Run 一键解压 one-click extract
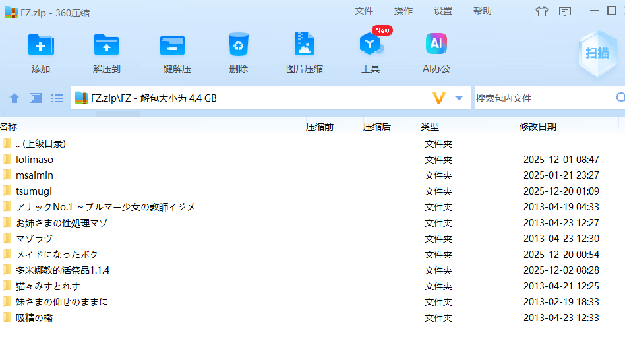The width and height of the screenshot is (625, 364). 173,45
